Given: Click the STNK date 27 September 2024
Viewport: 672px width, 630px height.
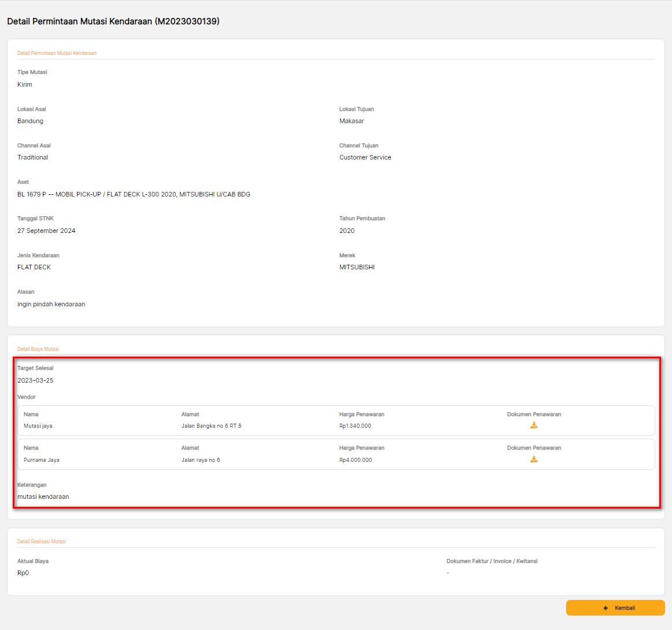Looking at the screenshot, I should pyautogui.click(x=46, y=231).
